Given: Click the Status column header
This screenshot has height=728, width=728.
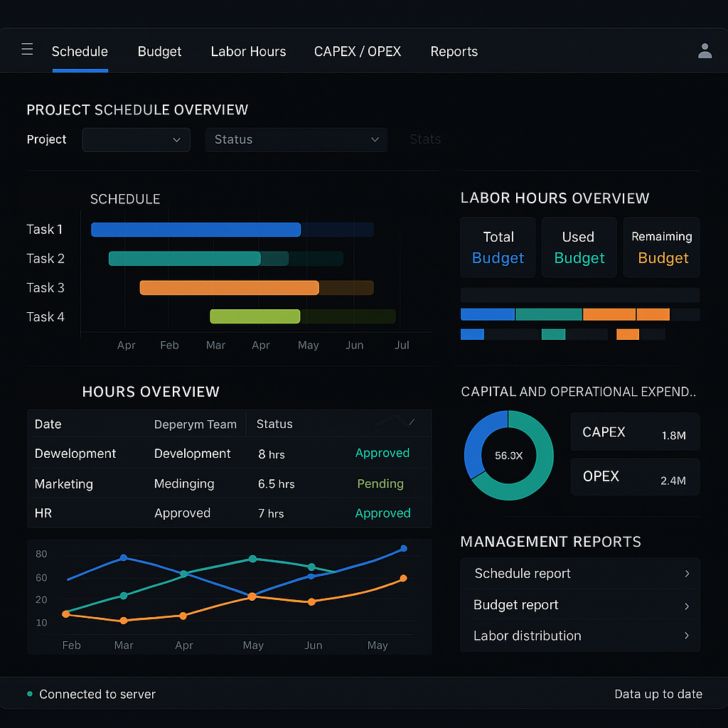Looking at the screenshot, I should tap(274, 424).
